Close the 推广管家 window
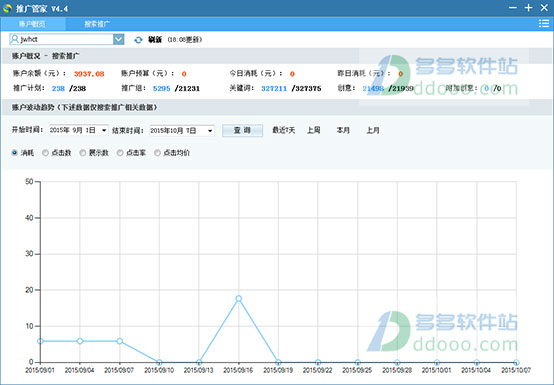554x385 pixels. (544, 7)
